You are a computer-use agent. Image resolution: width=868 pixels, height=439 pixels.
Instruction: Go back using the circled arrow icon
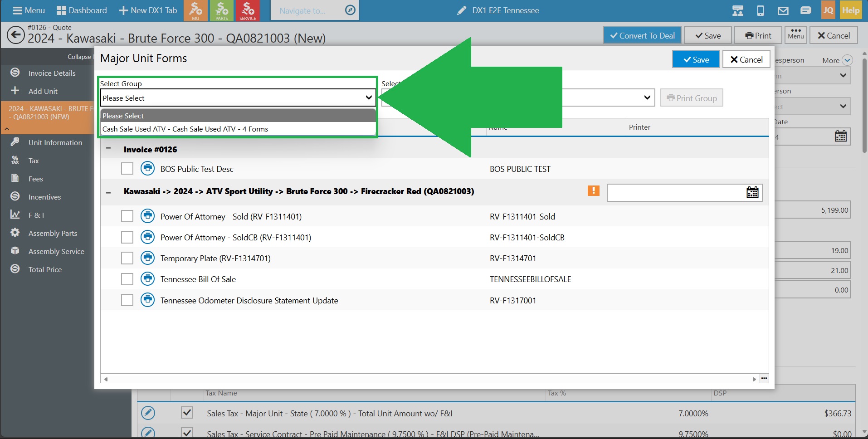click(x=16, y=35)
